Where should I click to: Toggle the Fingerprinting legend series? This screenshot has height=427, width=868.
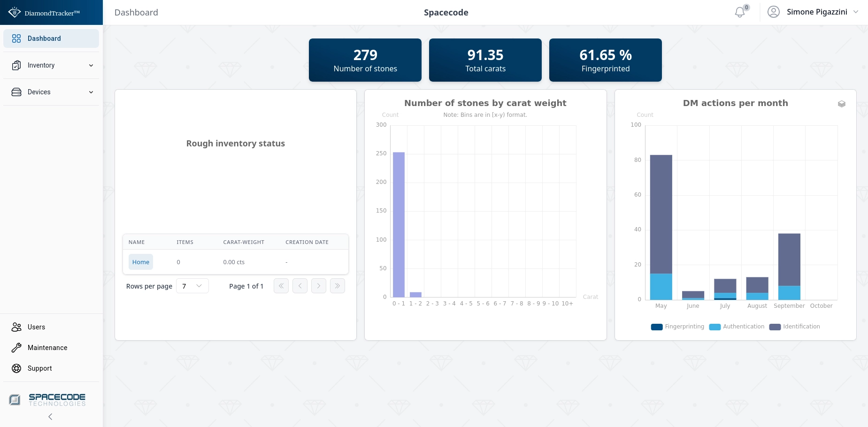click(x=677, y=327)
